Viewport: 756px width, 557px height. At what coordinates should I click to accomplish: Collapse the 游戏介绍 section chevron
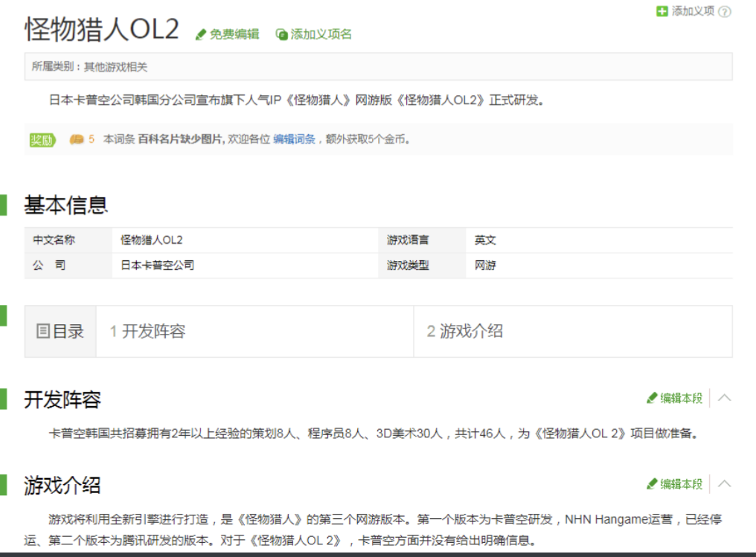724,484
